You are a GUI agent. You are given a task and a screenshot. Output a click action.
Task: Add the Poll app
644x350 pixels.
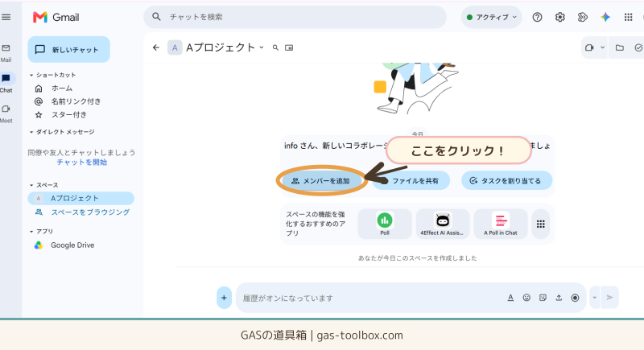click(x=385, y=224)
